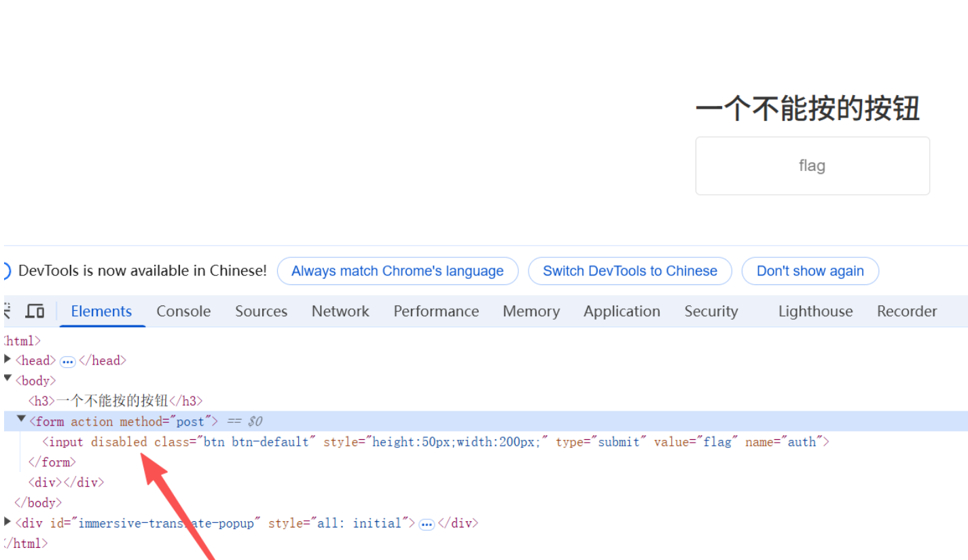
Task: Open the Application tab
Action: 622,312
